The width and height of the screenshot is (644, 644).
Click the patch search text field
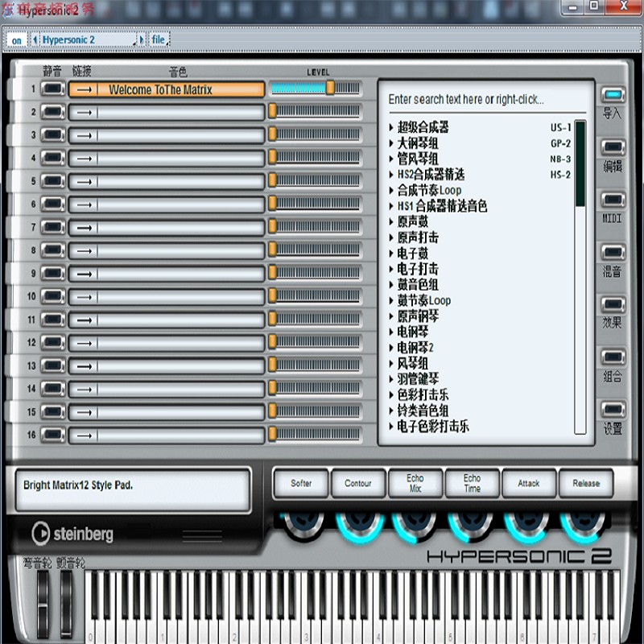coord(487,99)
